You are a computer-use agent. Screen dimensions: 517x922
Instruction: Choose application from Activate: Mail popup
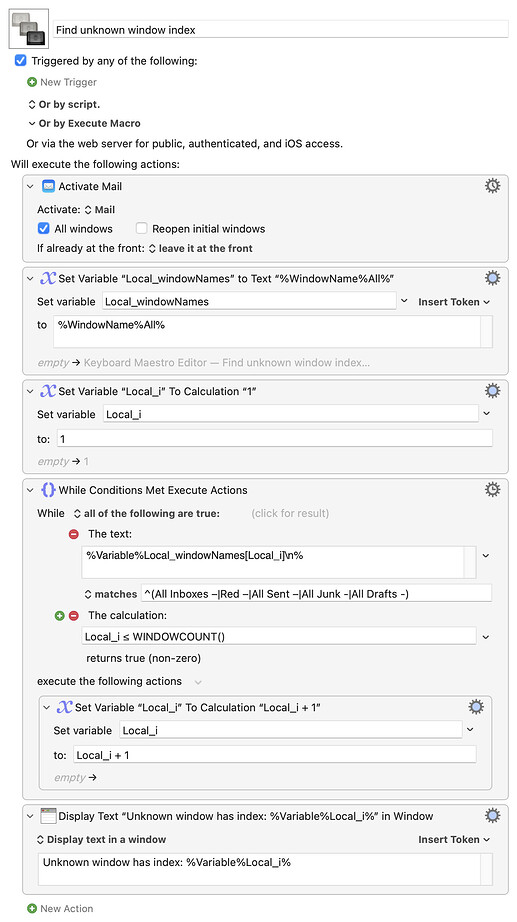[x=100, y=209]
